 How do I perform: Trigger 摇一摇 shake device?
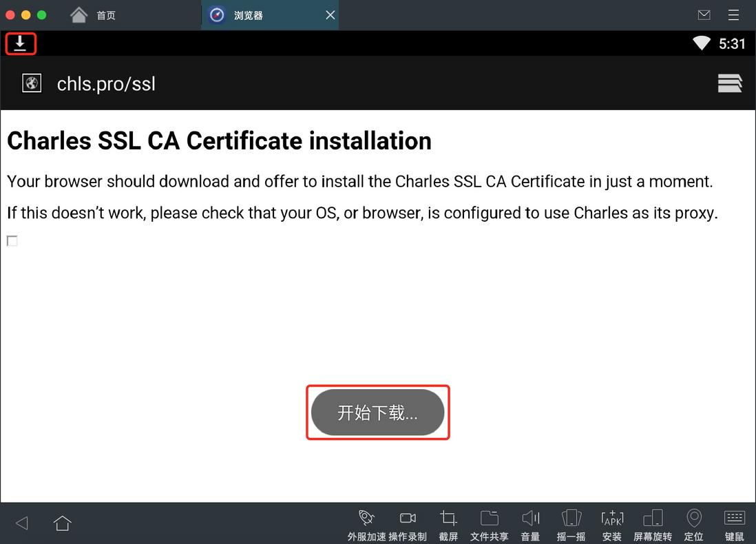(x=571, y=525)
